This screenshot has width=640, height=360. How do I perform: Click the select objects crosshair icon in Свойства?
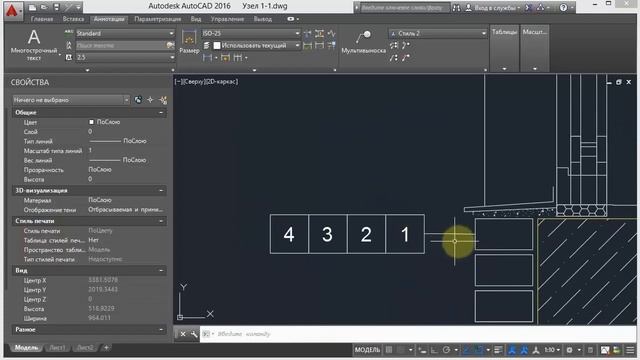(151, 100)
